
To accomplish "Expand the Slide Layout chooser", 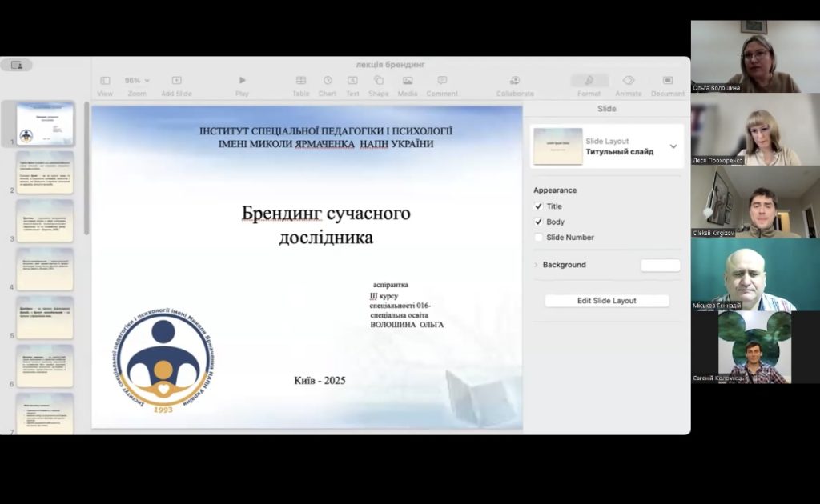I will (673, 146).
